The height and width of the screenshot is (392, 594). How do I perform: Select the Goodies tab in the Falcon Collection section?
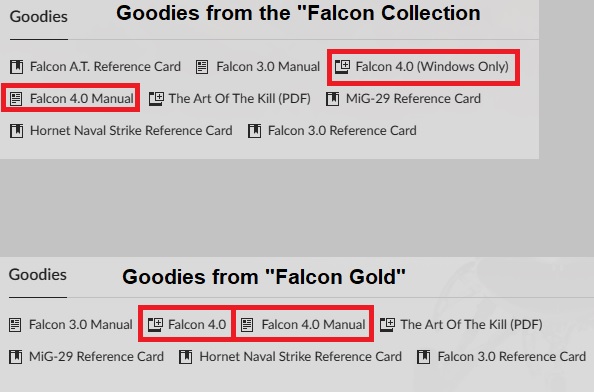[x=39, y=17]
